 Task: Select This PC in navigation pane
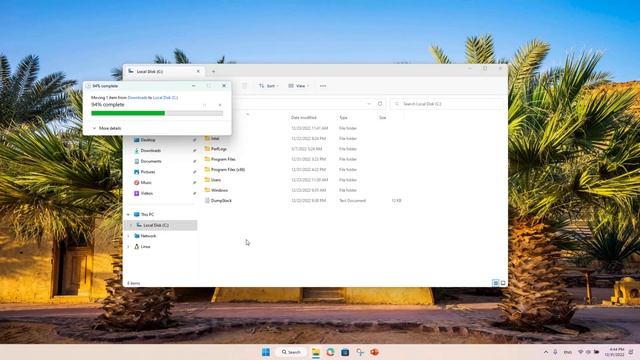147,214
